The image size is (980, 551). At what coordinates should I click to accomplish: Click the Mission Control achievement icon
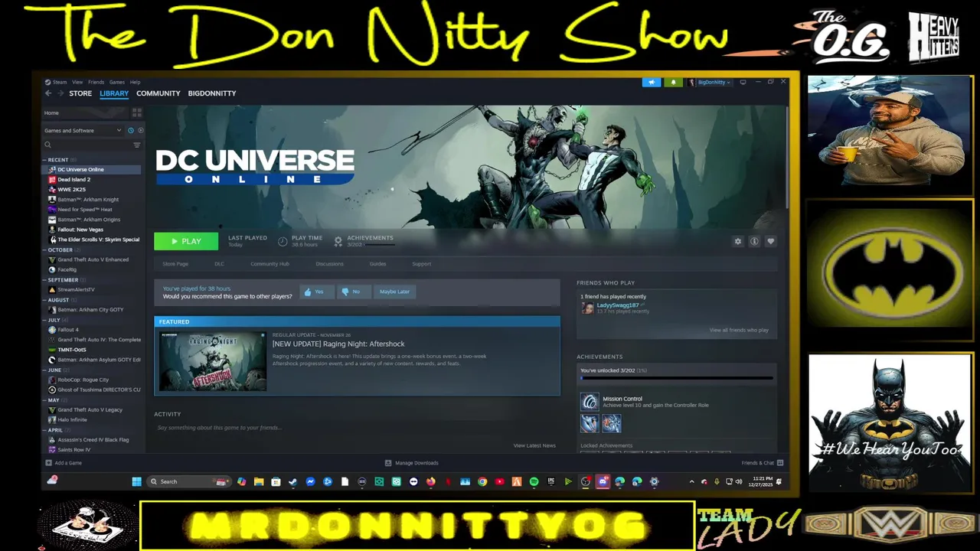tap(590, 402)
